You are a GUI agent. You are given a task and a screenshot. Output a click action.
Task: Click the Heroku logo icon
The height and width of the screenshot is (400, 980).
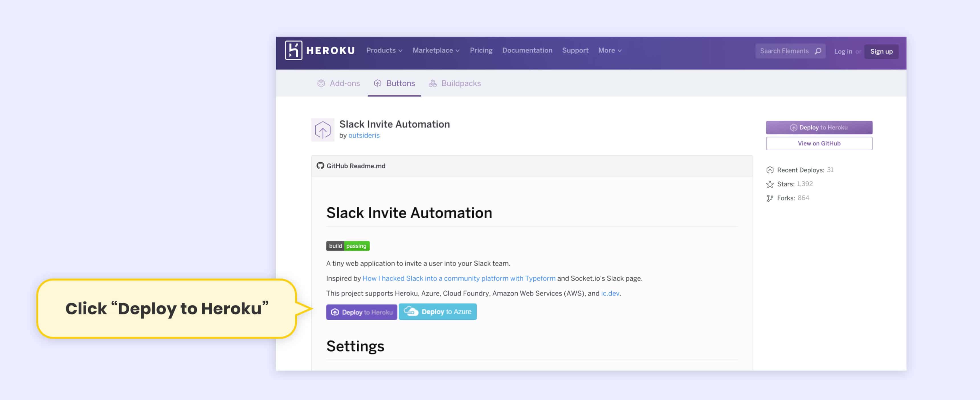pos(293,50)
